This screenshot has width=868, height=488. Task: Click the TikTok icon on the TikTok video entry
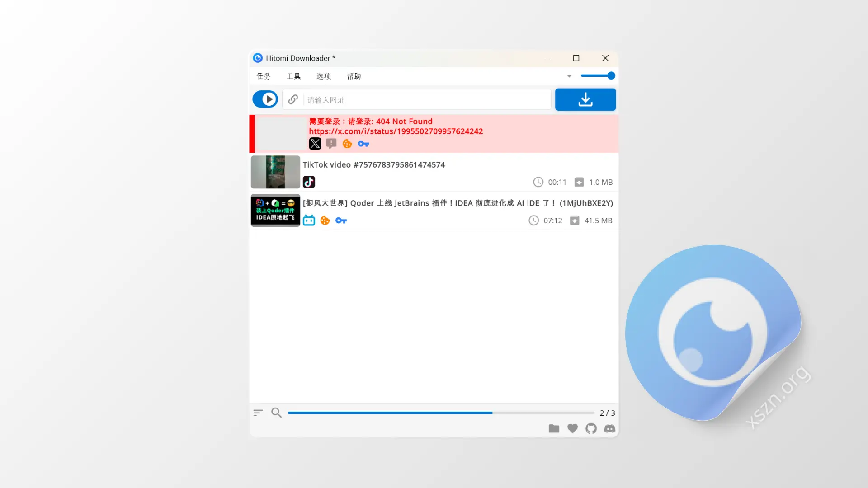[309, 182]
